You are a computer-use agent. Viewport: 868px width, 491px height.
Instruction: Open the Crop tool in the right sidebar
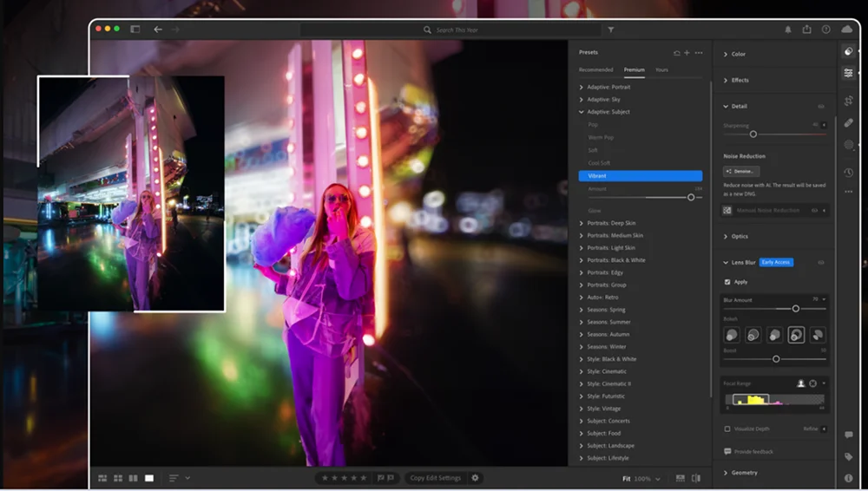click(848, 101)
